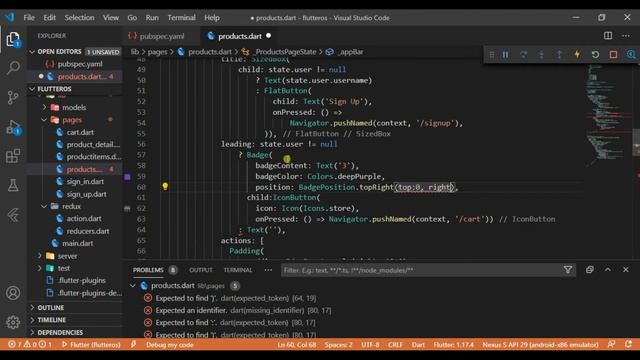Click debug Step Into

pyautogui.click(x=541, y=54)
